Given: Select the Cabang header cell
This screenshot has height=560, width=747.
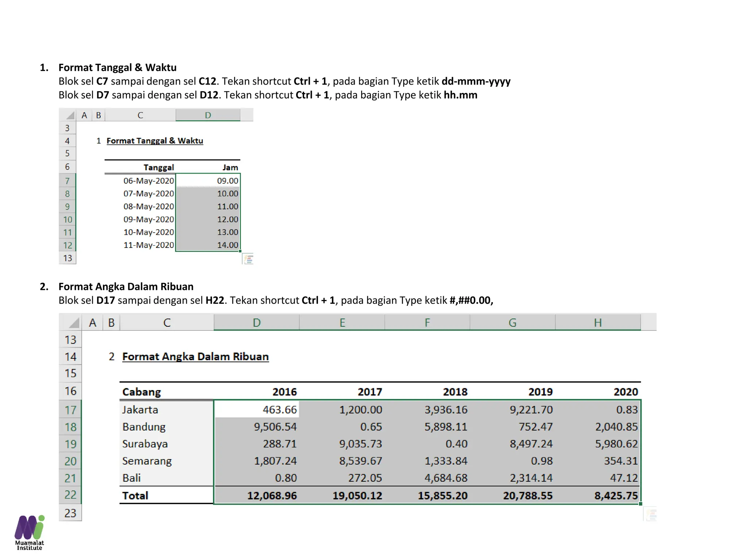Looking at the screenshot, I should (x=142, y=392).
